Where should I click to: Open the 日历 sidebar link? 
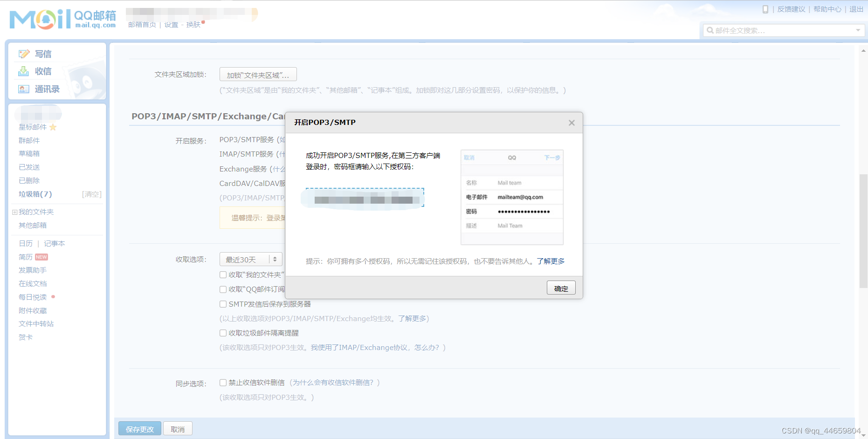[26, 244]
